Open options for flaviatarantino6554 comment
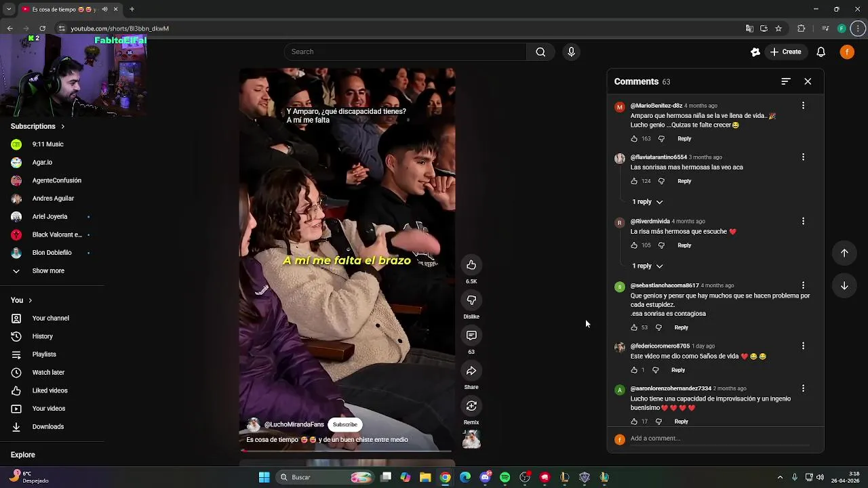 click(803, 157)
